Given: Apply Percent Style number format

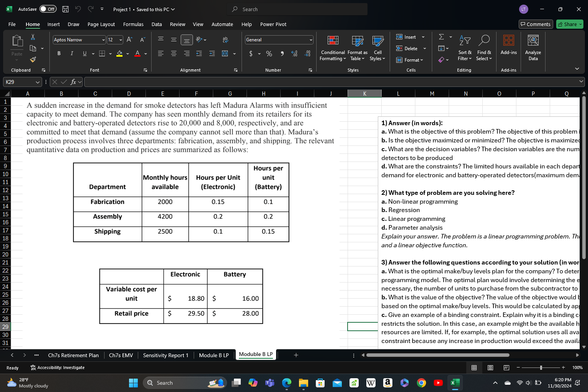Looking at the screenshot, I should (269, 54).
